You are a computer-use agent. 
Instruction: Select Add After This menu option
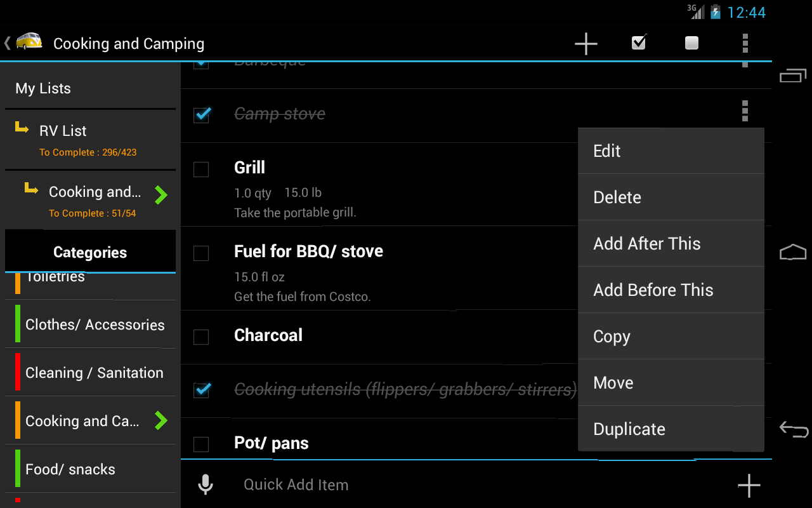671,243
